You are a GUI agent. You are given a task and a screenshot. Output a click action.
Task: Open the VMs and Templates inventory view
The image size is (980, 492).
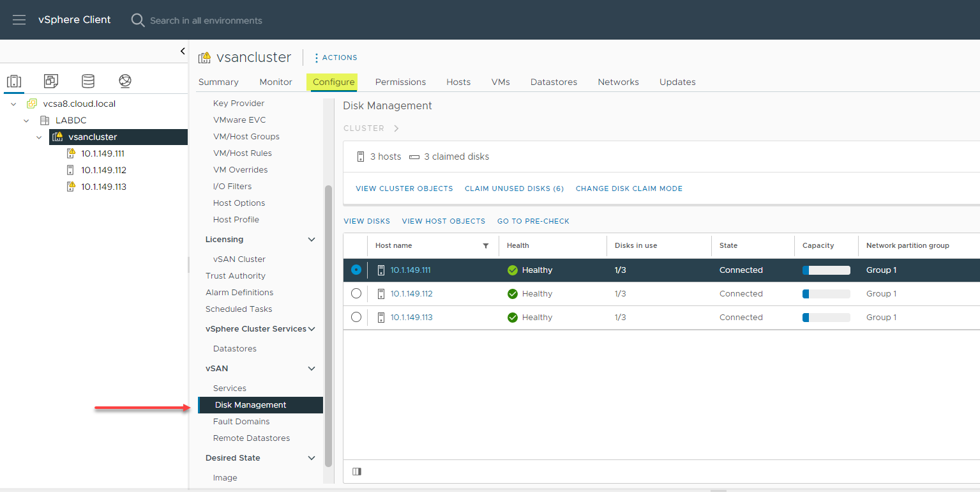50,81
